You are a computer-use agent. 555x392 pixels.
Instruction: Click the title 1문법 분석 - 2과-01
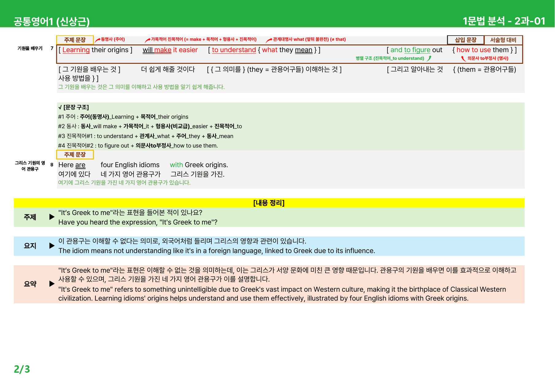coord(504,21)
